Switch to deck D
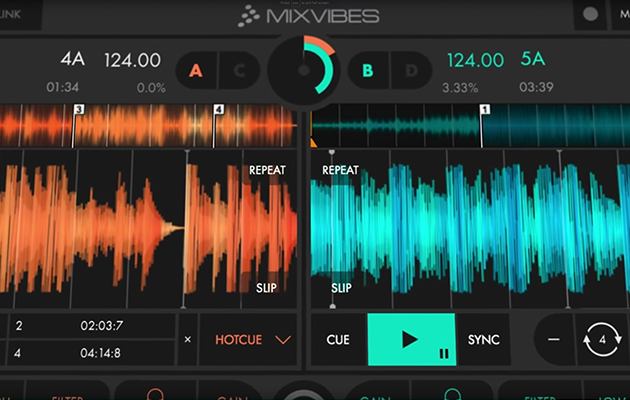Screen dimensions: 630x400 [411, 71]
